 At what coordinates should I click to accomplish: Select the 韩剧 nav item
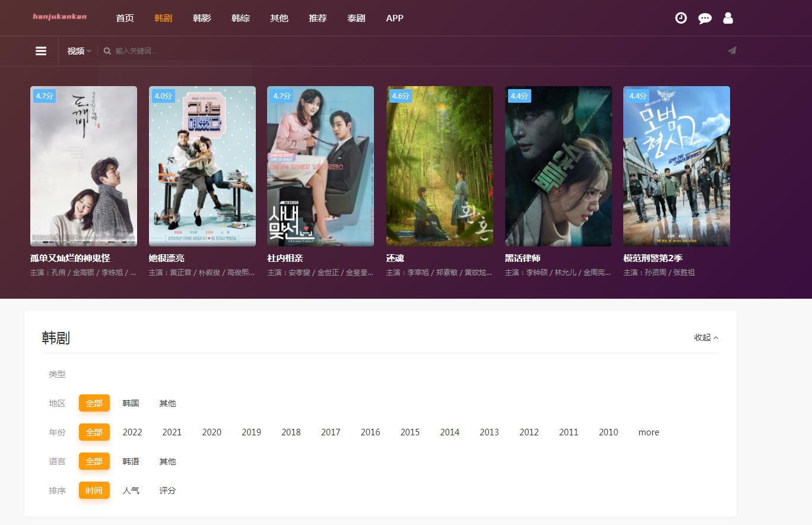163,18
